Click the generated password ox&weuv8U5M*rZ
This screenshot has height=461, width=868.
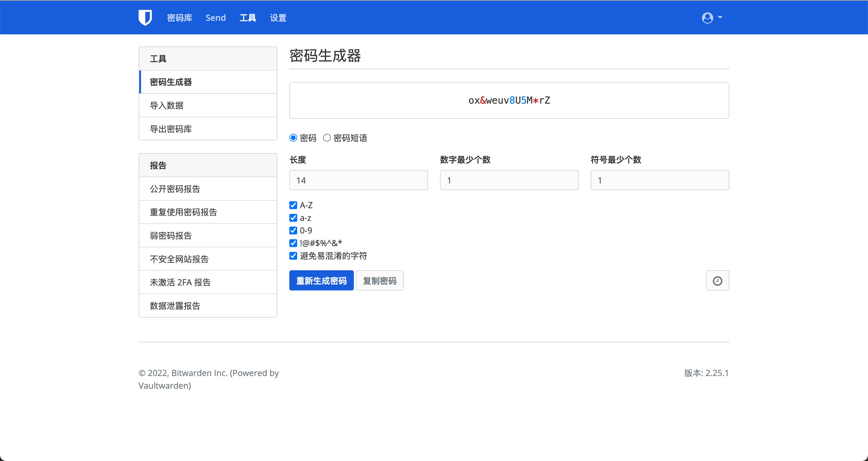509,100
